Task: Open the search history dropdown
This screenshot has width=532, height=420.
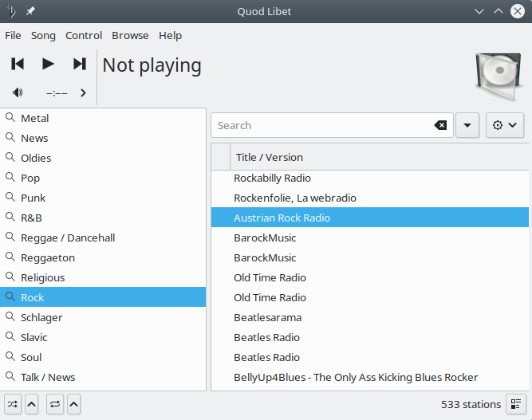Action: pos(467,125)
